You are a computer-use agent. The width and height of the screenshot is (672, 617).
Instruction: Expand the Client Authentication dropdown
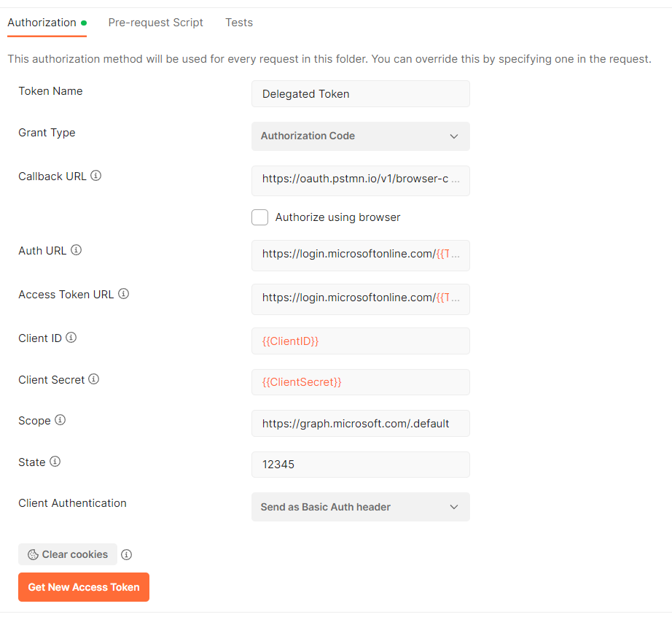[361, 507]
